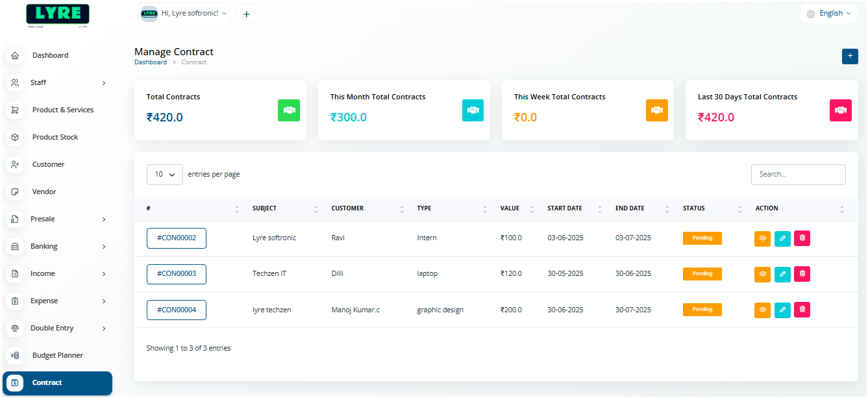Click the green handshake Total Contracts icon

[288, 110]
